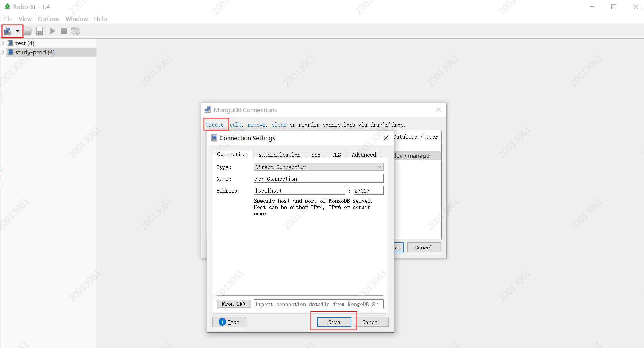
Task: Click the Address host field with localhost
Action: 300,190
